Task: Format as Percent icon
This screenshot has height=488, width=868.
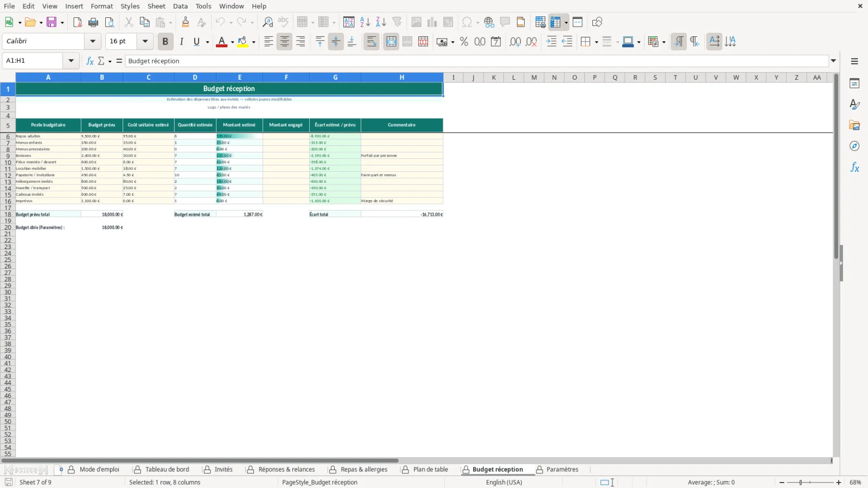Action: pyautogui.click(x=464, y=42)
